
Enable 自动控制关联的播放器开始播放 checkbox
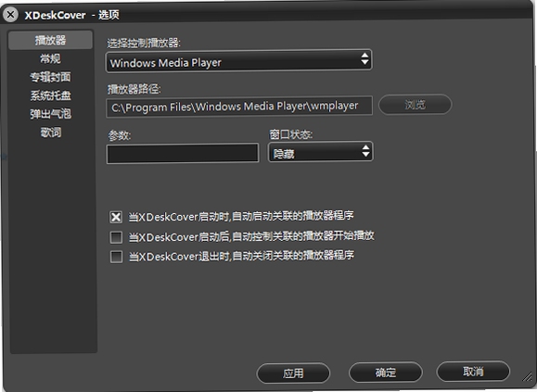coord(116,237)
